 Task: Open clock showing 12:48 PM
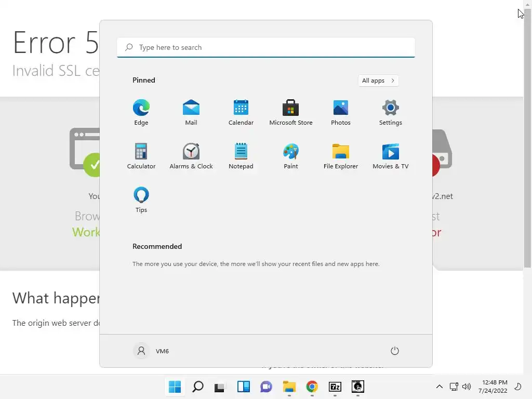[x=493, y=387]
